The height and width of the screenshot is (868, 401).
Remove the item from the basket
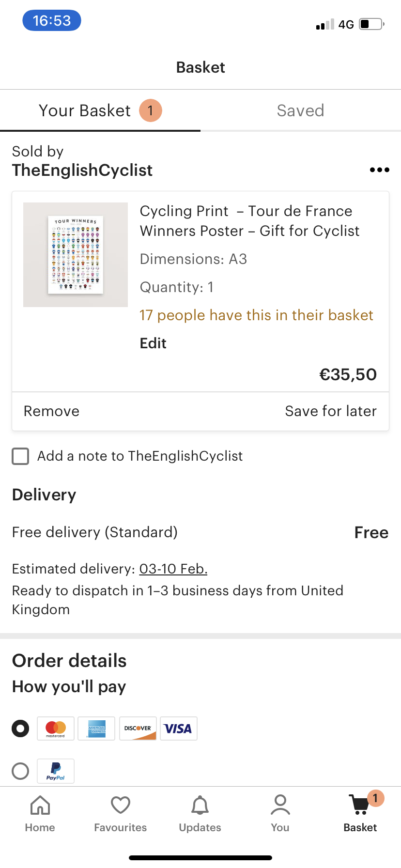click(x=51, y=411)
